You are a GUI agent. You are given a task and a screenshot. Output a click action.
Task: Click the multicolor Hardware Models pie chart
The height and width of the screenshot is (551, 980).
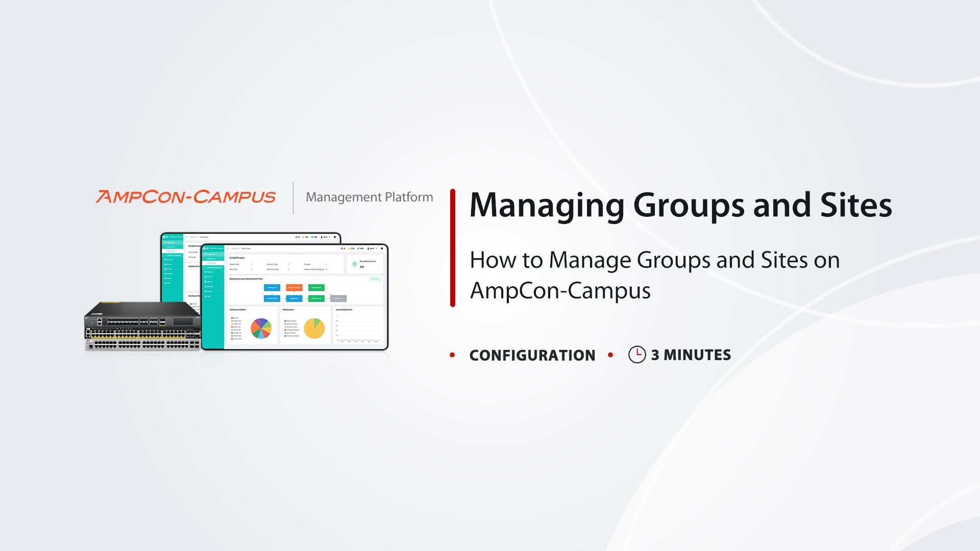tap(261, 329)
